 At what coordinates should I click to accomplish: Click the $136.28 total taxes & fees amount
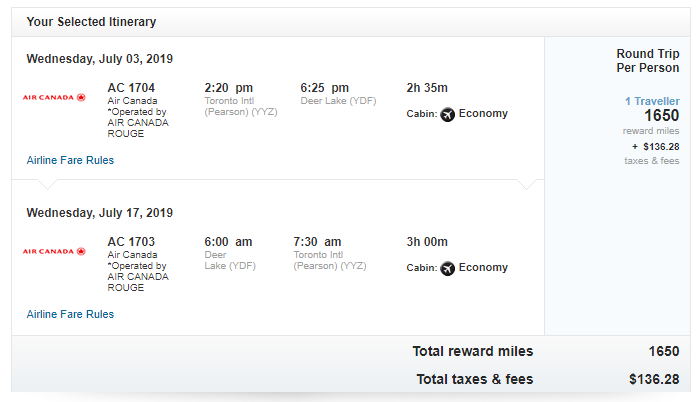(x=654, y=379)
